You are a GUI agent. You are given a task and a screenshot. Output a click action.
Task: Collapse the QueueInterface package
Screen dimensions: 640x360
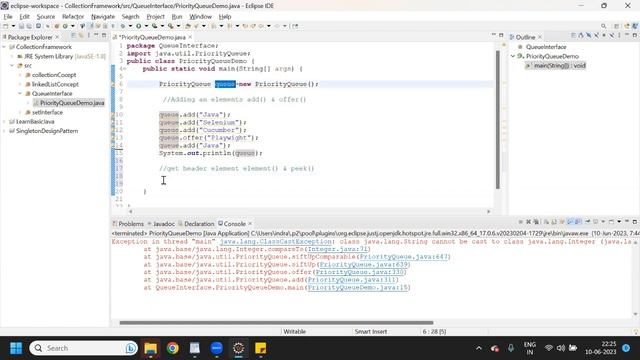pos(20,94)
